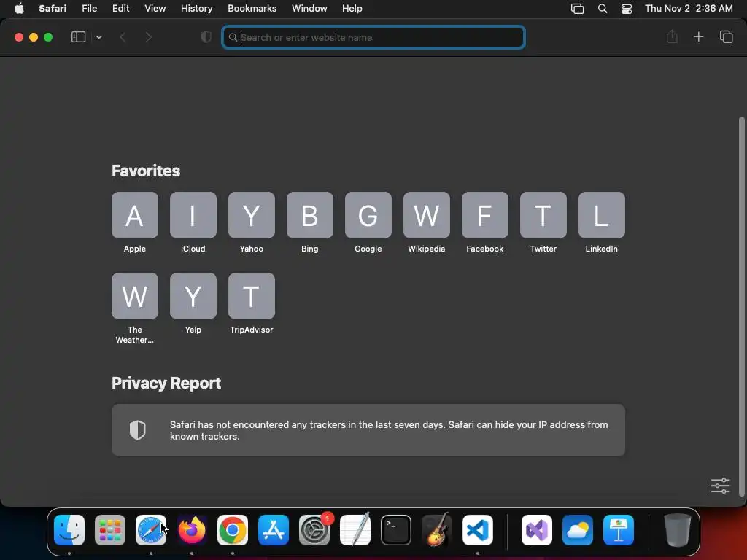Open the Privacy Report shield toolbar icon

(206, 37)
